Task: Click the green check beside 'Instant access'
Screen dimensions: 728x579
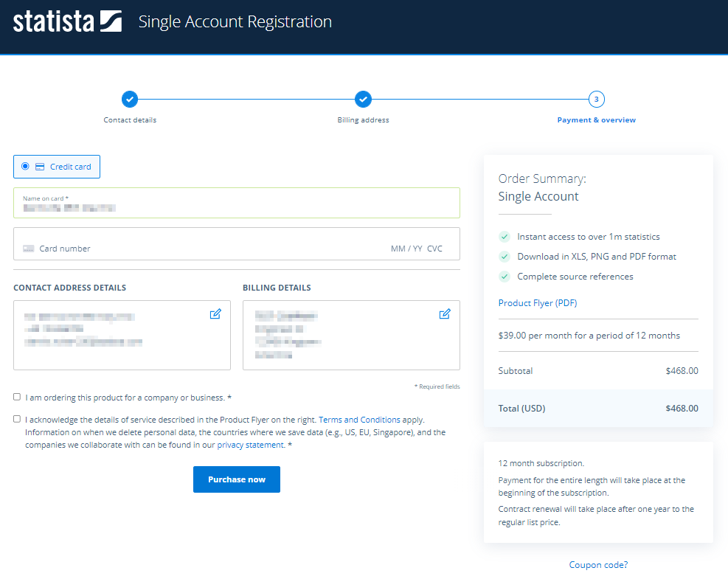Action: tap(505, 237)
